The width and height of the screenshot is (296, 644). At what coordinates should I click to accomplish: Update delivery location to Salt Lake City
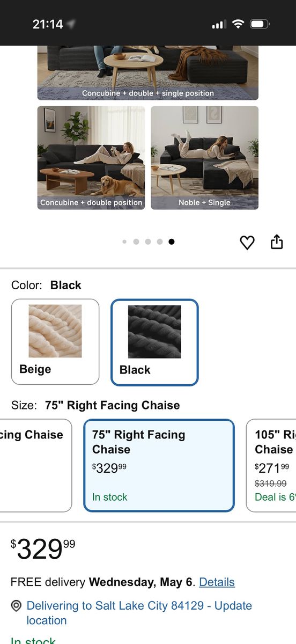(x=139, y=613)
